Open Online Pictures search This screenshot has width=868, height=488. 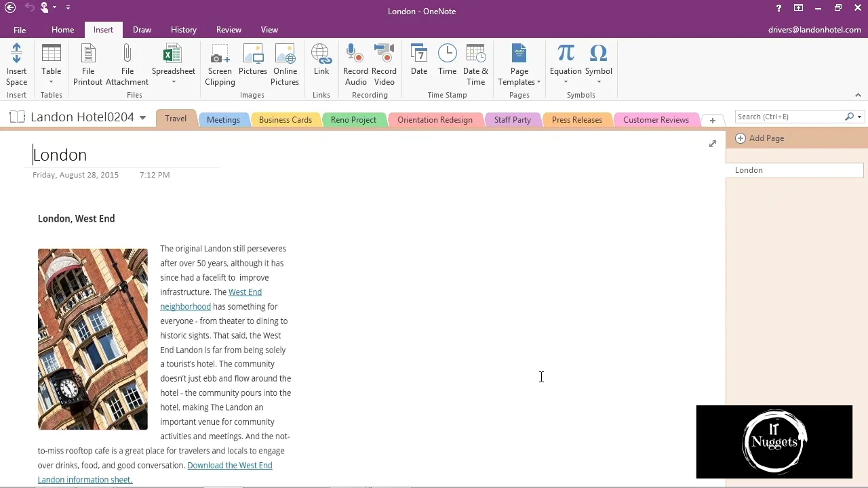(285, 65)
